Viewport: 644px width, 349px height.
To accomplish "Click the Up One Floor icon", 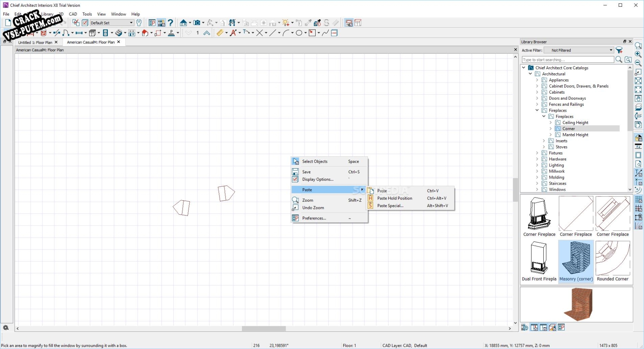I will (207, 33).
